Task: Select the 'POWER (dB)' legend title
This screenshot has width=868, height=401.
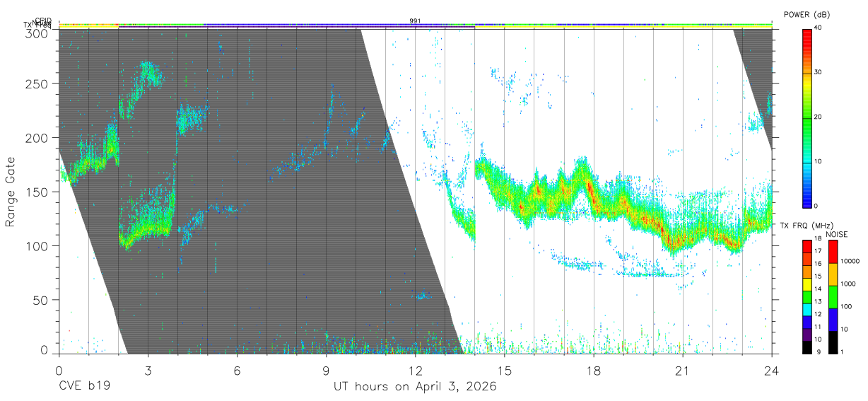Action: tap(807, 14)
